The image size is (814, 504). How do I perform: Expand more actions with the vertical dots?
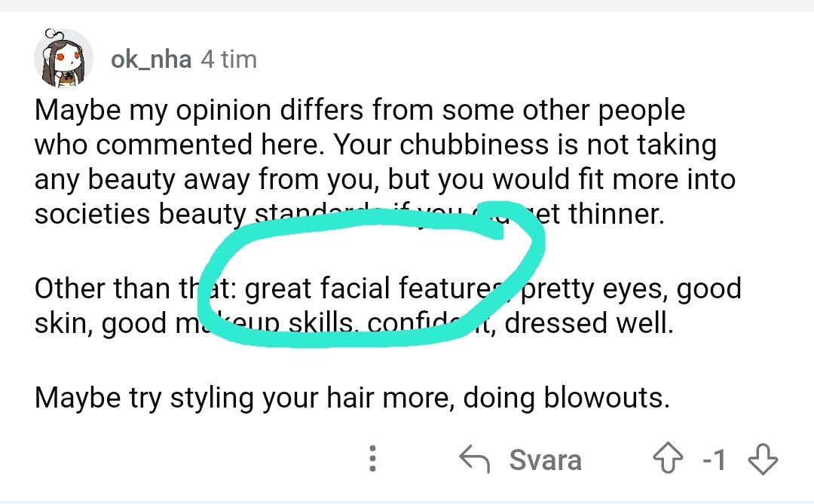(x=372, y=460)
